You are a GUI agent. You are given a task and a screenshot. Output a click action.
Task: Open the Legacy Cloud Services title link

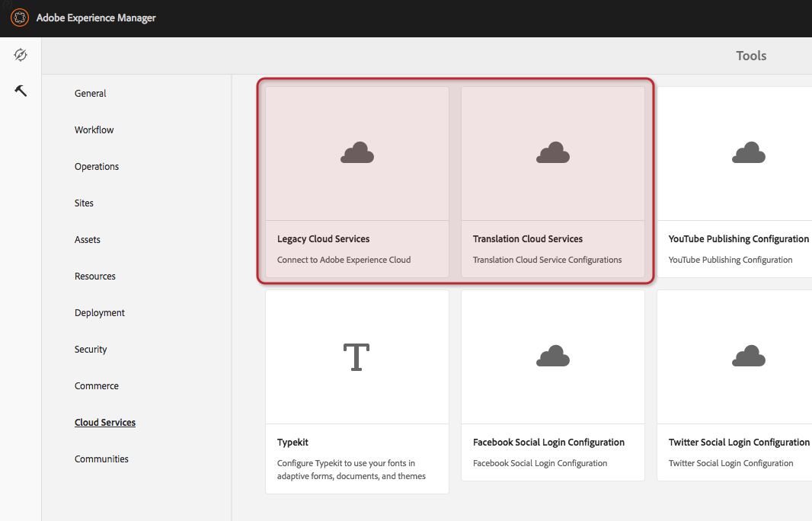tap(324, 238)
